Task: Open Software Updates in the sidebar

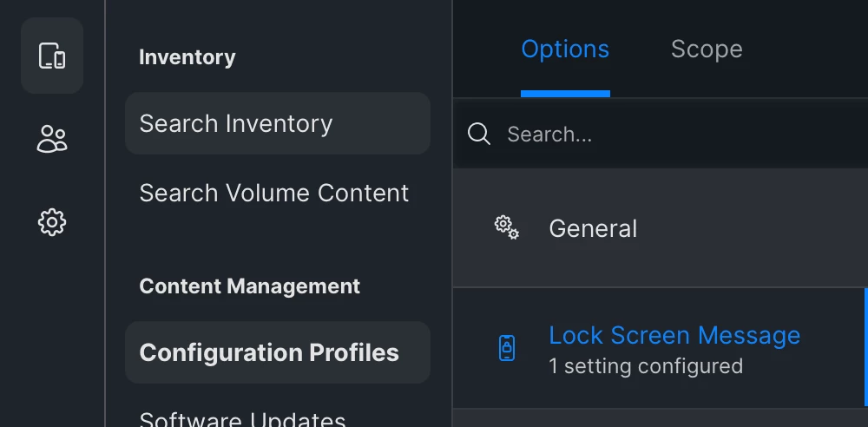Action: click(x=242, y=420)
